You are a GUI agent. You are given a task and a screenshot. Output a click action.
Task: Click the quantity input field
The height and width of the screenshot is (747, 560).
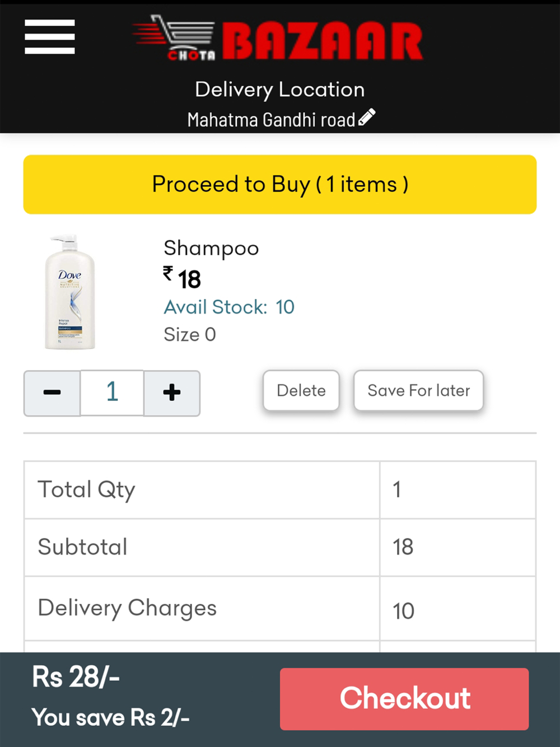[112, 393]
